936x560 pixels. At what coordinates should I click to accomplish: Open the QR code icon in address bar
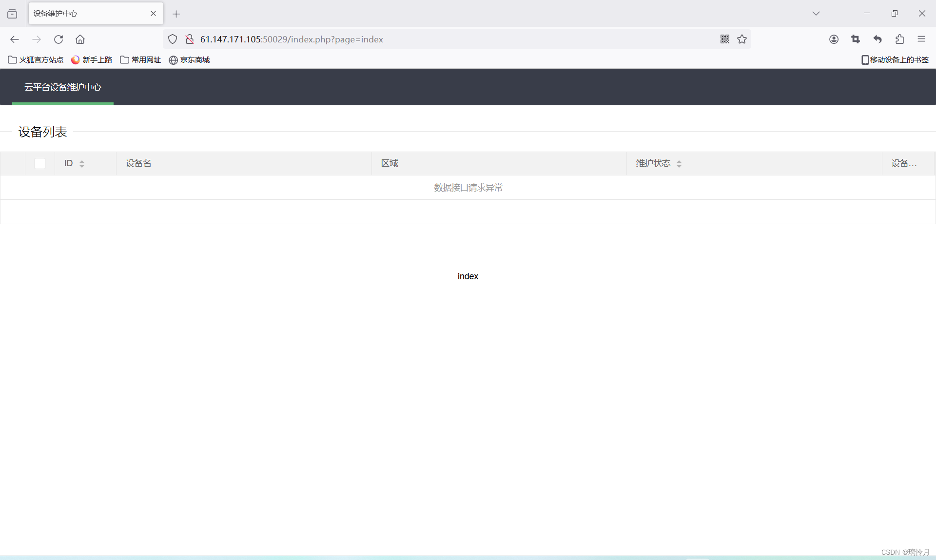[725, 39]
